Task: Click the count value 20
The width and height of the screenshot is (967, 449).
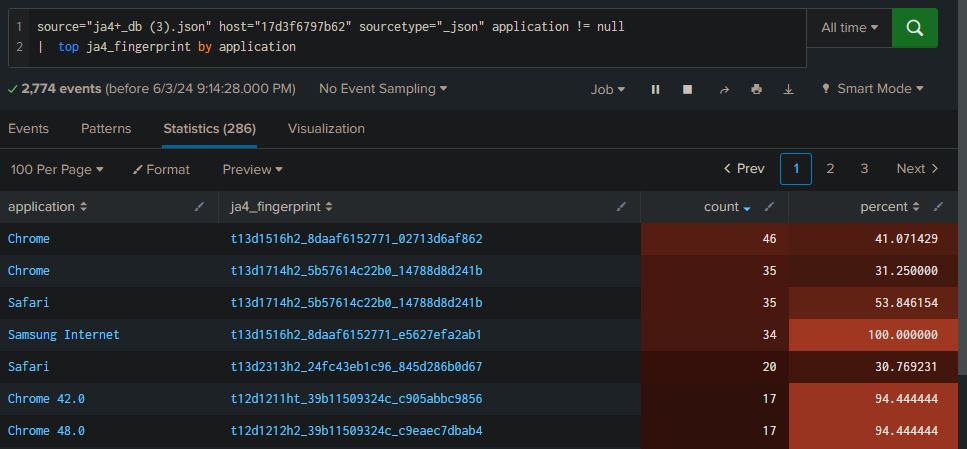Action: (769, 367)
